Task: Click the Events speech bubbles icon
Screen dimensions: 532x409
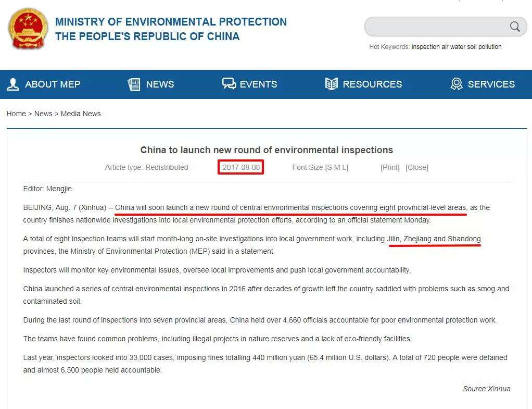Action: coord(229,84)
